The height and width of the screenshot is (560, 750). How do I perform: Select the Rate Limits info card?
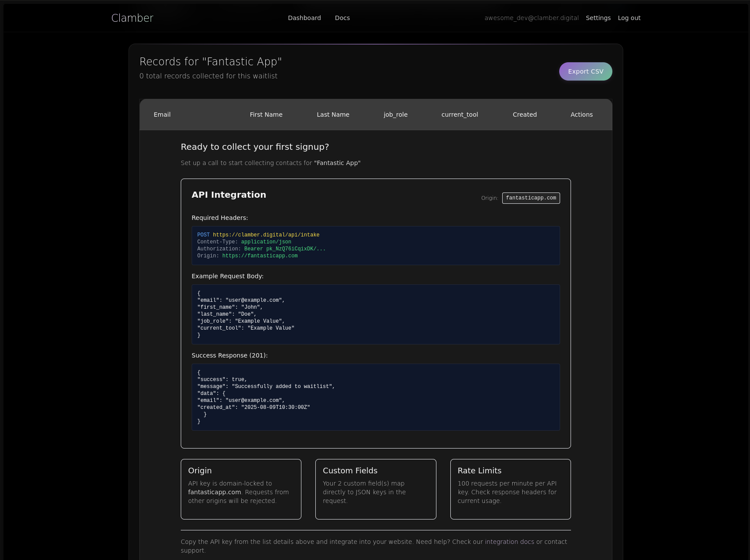point(510,489)
